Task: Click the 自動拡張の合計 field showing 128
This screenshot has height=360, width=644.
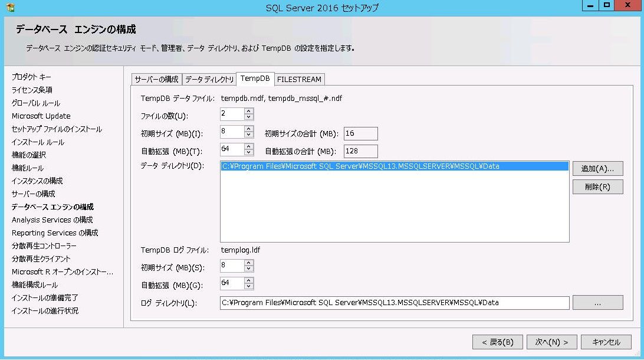Action: [x=360, y=151]
